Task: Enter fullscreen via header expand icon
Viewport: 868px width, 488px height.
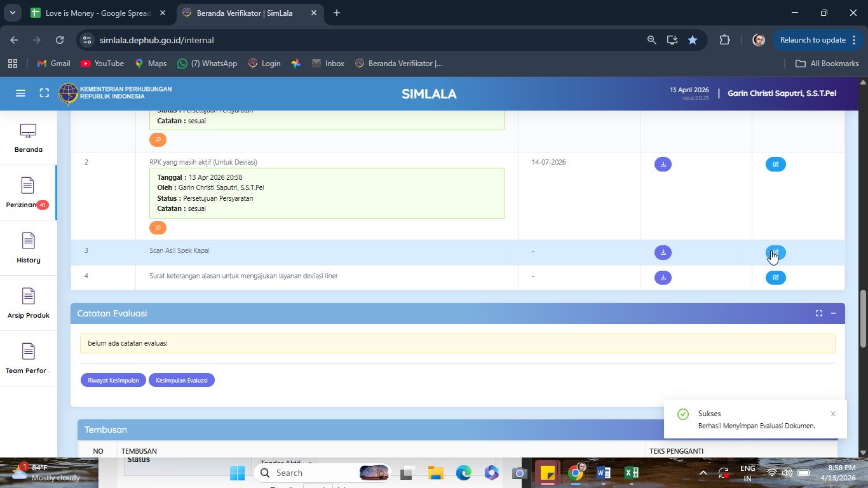Action: pos(44,93)
